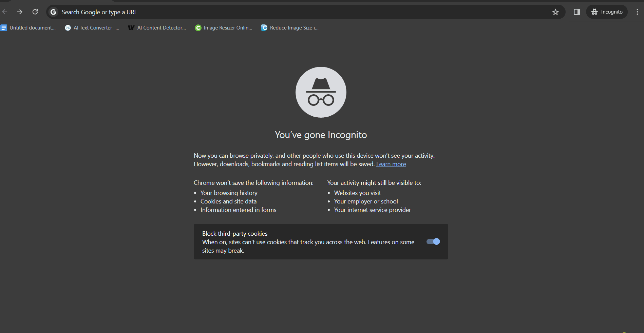The height and width of the screenshot is (333, 644).
Task: Click the "Block third-party cookies" title text
Action: click(x=235, y=234)
